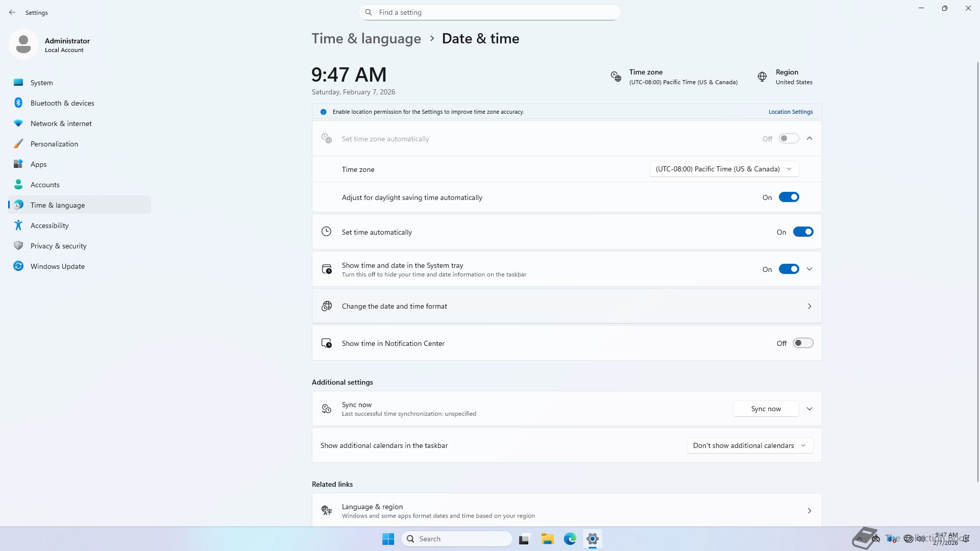Open the additional calendars dropdown
This screenshot has height=551, width=980.
[x=749, y=445]
